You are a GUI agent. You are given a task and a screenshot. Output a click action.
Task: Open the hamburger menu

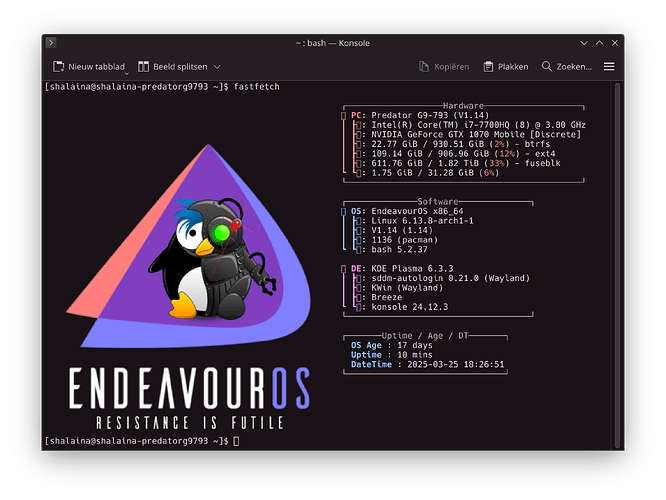coord(609,67)
